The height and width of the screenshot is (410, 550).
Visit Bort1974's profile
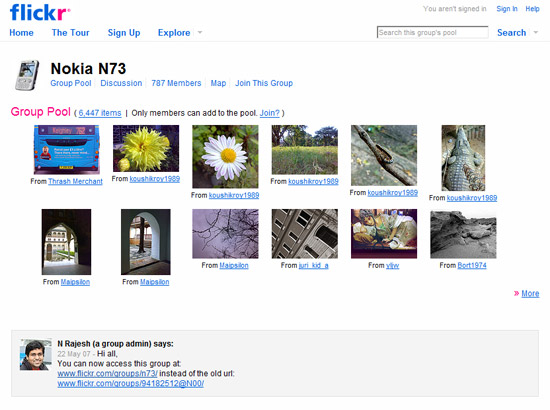pyautogui.click(x=472, y=266)
